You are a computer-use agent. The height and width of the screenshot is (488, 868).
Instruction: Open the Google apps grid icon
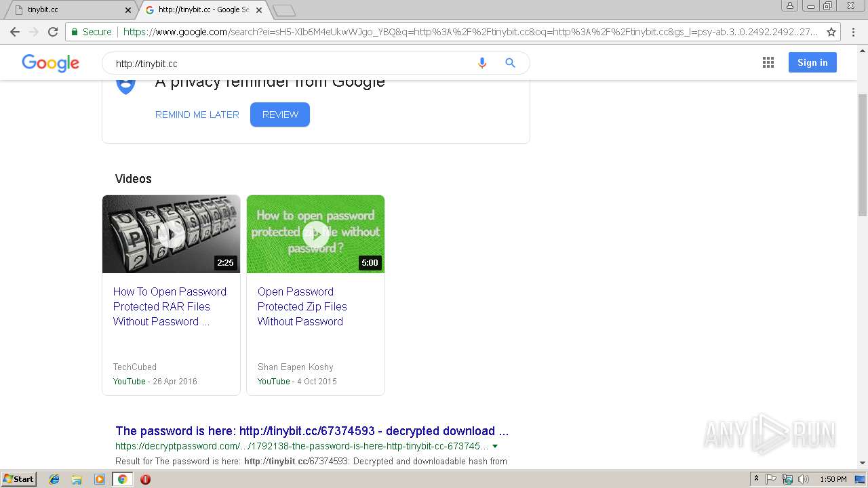point(768,63)
